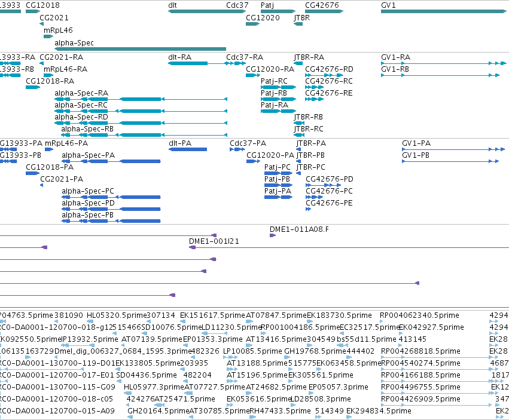The image size is (509, 420).
Task: Select the alpha-Spec-PB protein label
Action: pyautogui.click(x=88, y=215)
